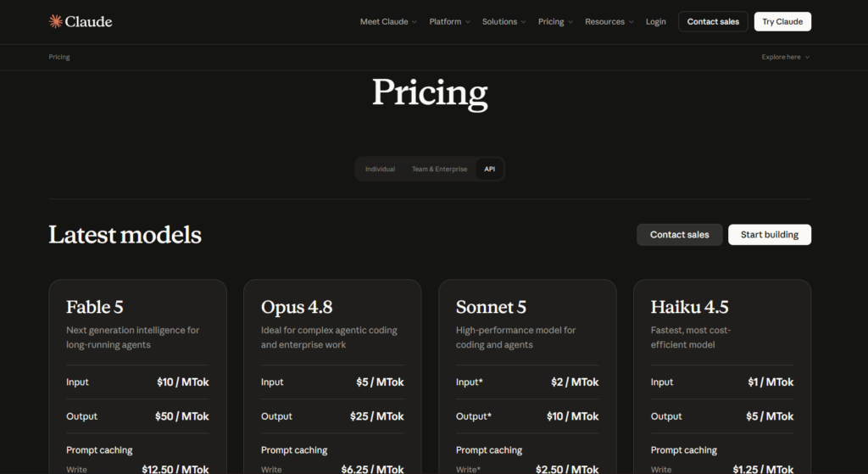Image resolution: width=868 pixels, height=474 pixels.
Task: Click the Try Claude button
Action: (x=782, y=21)
